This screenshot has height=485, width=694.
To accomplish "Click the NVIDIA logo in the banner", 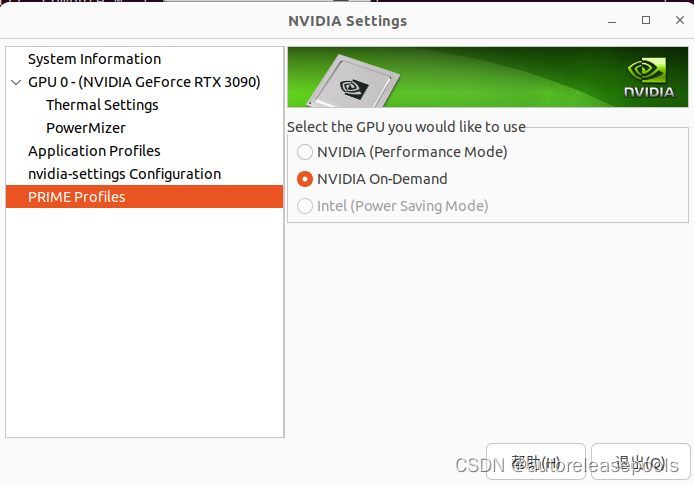I will coord(650,78).
